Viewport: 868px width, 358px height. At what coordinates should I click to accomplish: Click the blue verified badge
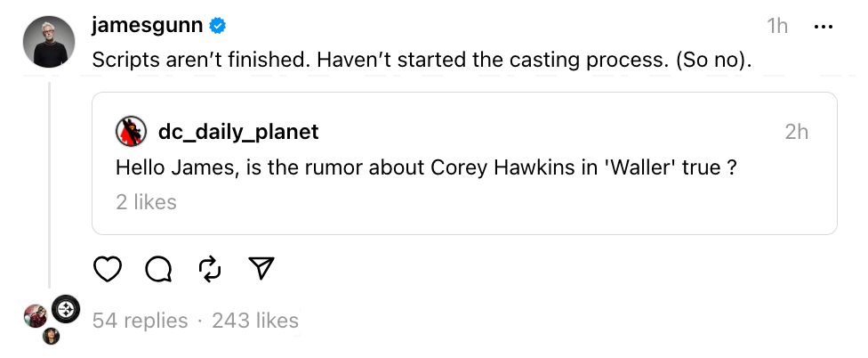coord(217,27)
